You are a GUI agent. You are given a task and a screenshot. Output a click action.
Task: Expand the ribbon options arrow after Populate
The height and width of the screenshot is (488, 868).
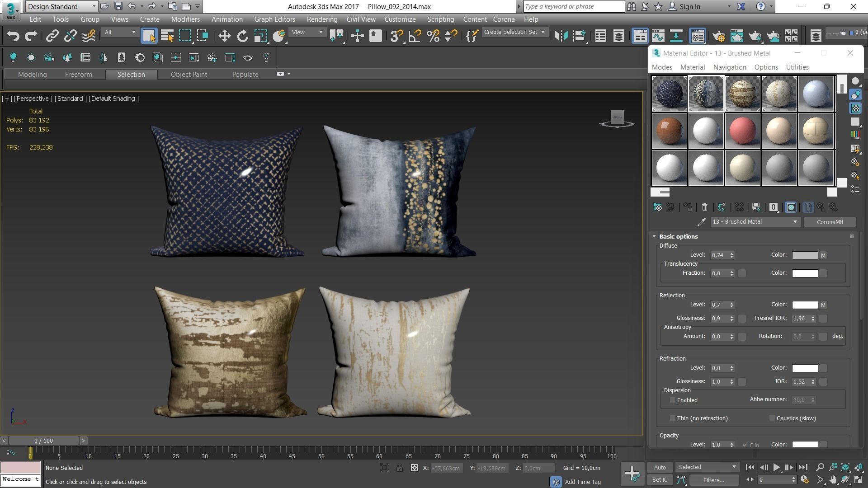289,74
